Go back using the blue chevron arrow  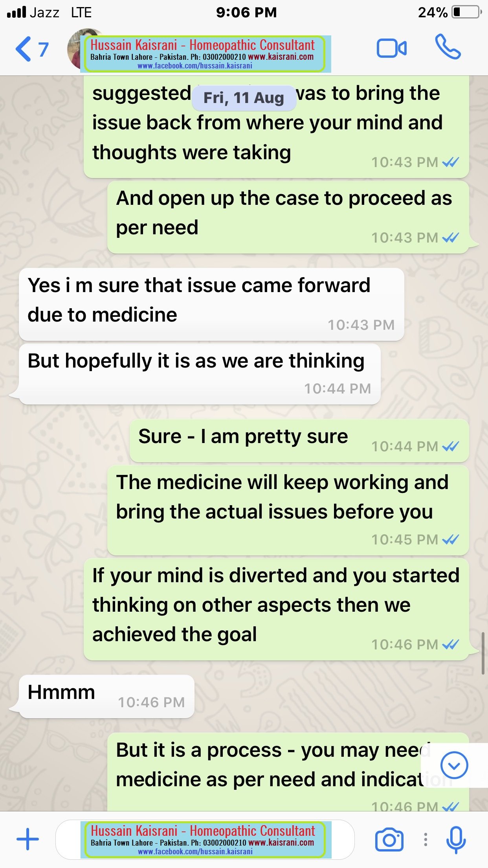pyautogui.click(x=23, y=49)
